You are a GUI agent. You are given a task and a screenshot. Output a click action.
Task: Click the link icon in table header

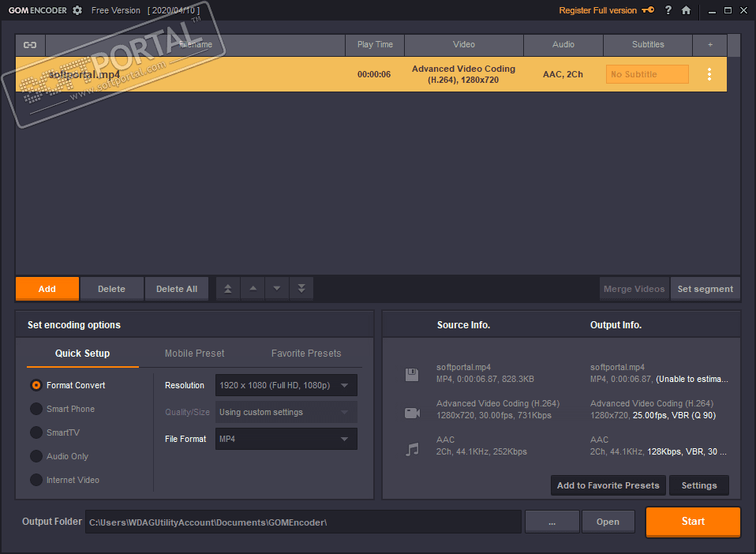coord(30,45)
